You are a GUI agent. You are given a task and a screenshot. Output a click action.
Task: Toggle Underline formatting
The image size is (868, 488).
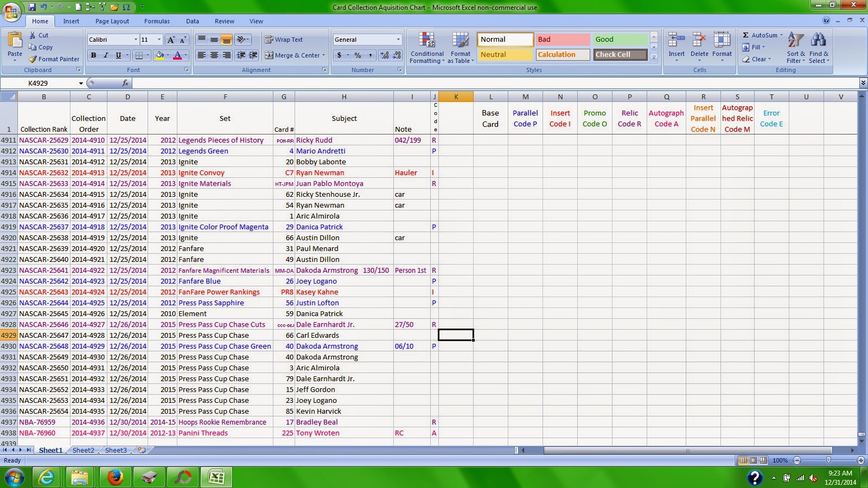(x=118, y=55)
